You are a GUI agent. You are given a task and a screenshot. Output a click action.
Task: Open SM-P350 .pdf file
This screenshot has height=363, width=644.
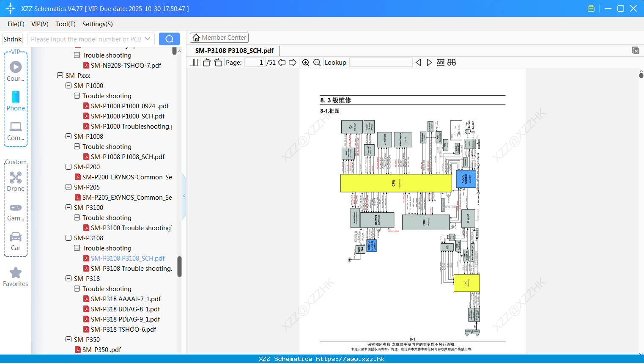point(101,349)
